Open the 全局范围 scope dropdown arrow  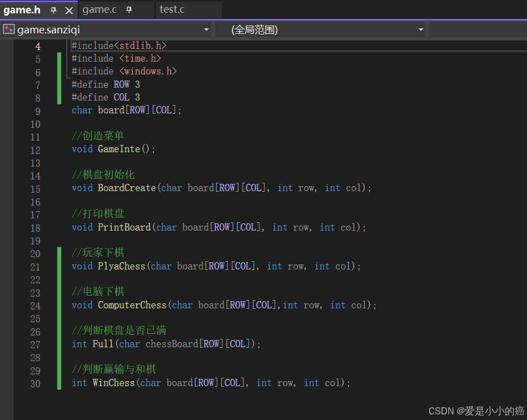coord(421,29)
